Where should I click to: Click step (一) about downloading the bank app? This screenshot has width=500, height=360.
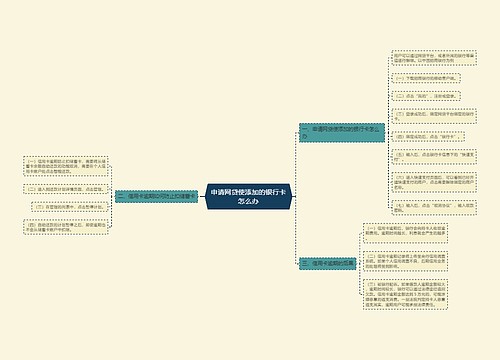coord(426,78)
